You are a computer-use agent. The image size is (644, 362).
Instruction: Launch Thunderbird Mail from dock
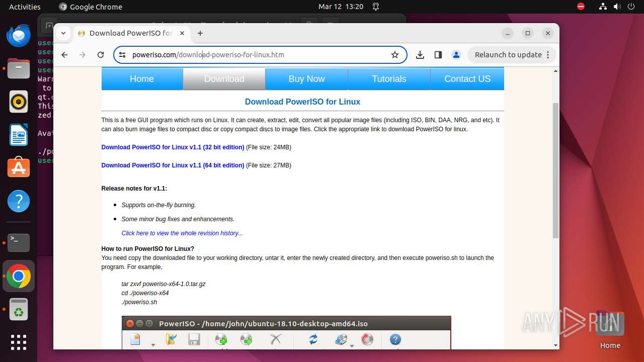[x=19, y=35]
